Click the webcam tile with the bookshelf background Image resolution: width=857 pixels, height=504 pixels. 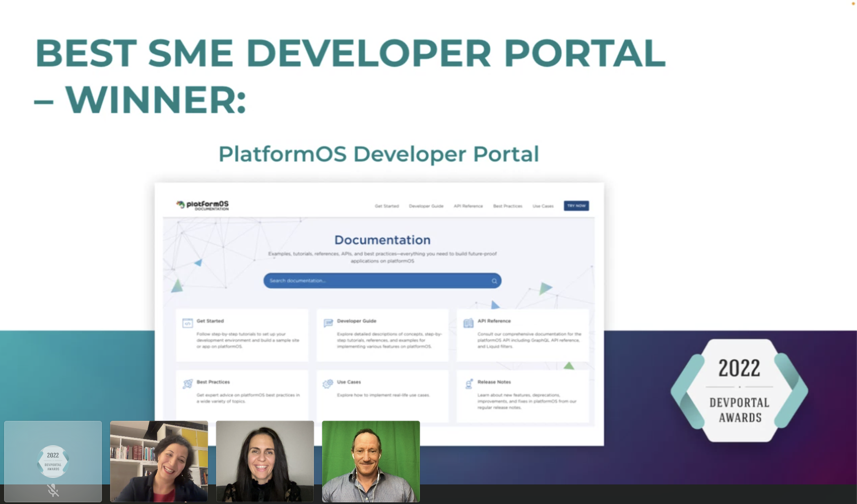pyautogui.click(x=159, y=461)
